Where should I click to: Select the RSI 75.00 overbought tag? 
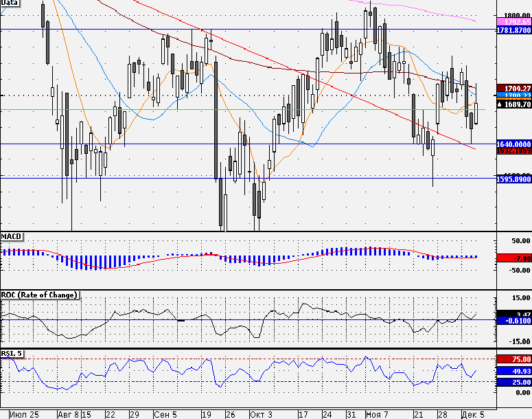point(513,359)
